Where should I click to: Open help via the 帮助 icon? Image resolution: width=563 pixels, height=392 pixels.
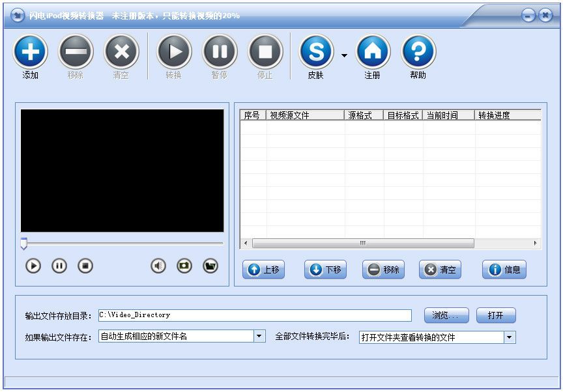[418, 52]
